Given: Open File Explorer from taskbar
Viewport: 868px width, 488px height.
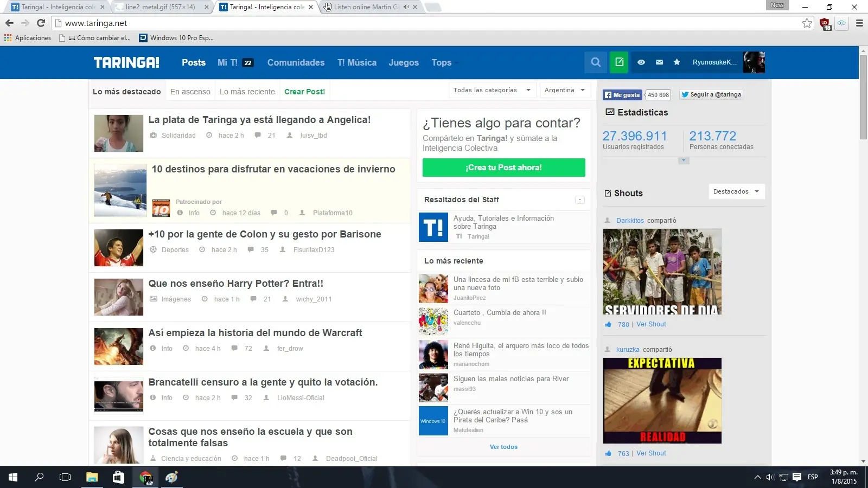Looking at the screenshot, I should tap(92, 477).
